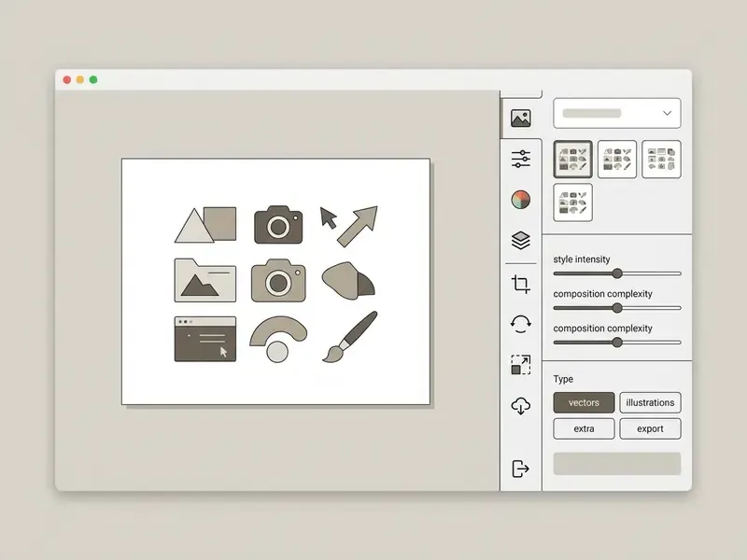
Task: Select the style thumbnail in the second row
Action: (x=573, y=203)
